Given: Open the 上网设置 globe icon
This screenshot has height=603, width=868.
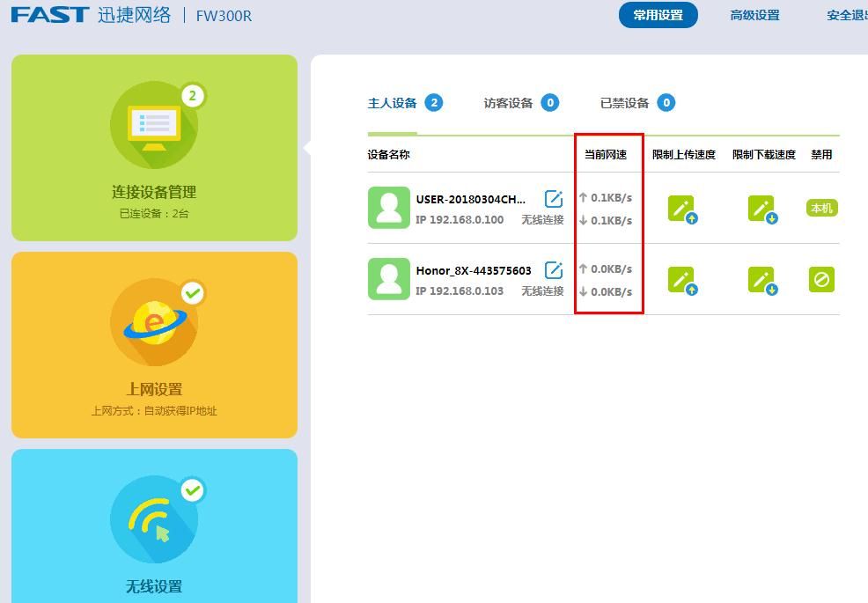Looking at the screenshot, I should tap(154, 322).
